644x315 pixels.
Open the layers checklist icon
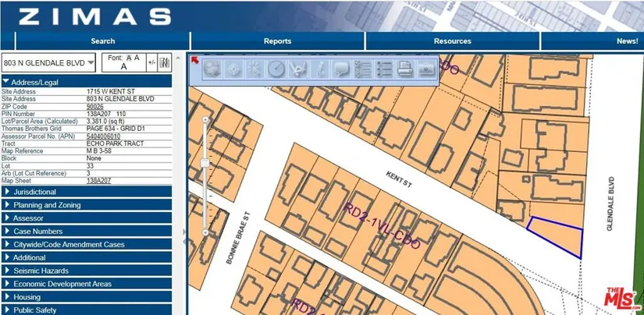pyautogui.click(x=362, y=69)
